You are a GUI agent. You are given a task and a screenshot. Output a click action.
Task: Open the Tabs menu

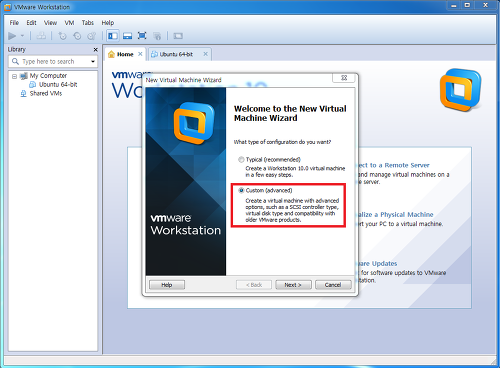[88, 23]
